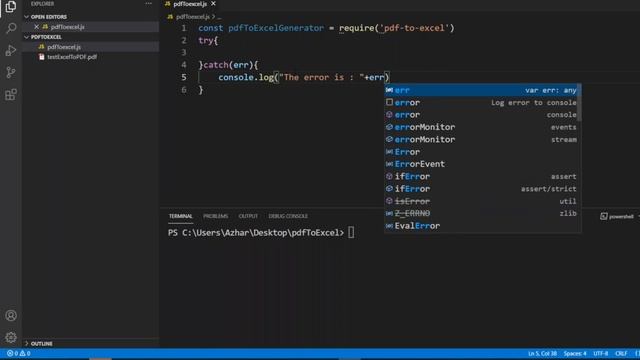The height and width of the screenshot is (360, 640).
Task: Change indentation via Spaces: 4
Action: [x=575, y=353]
